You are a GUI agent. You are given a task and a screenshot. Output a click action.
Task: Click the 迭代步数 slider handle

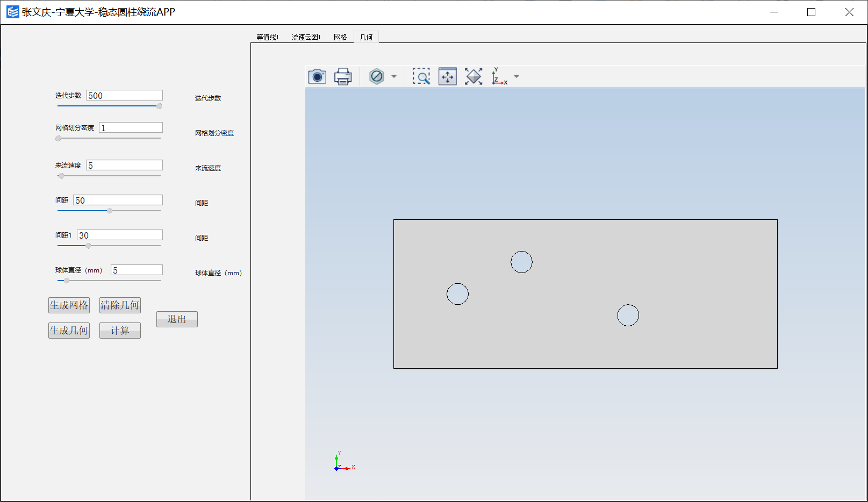point(159,106)
